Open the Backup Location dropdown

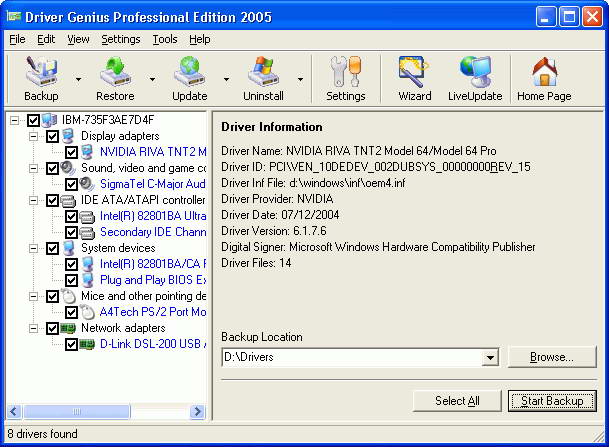coord(489,357)
